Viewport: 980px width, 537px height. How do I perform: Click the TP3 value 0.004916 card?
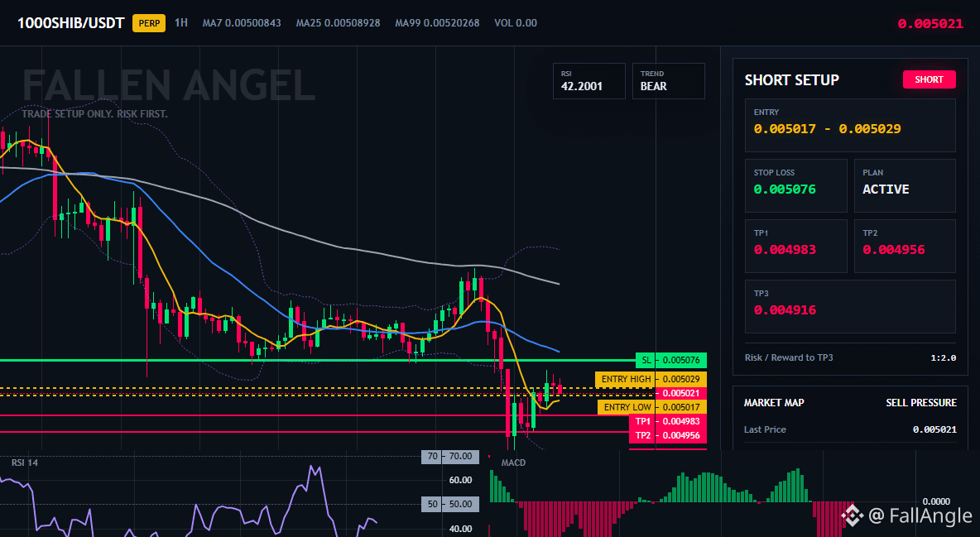coord(850,306)
